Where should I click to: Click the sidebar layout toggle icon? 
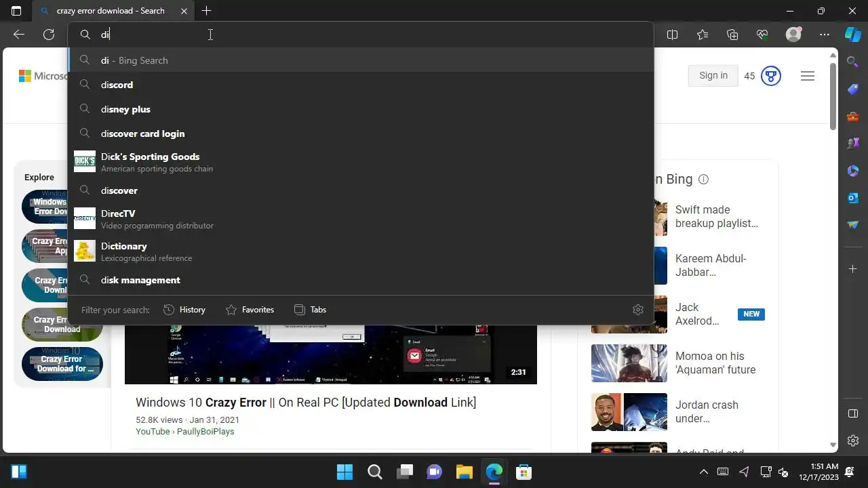pyautogui.click(x=853, y=413)
